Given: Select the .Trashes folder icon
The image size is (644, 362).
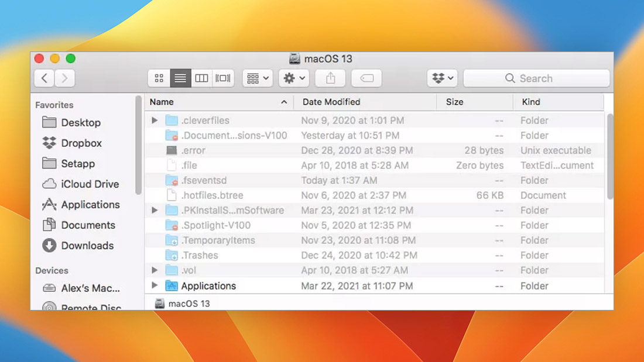Looking at the screenshot, I should point(172,256).
